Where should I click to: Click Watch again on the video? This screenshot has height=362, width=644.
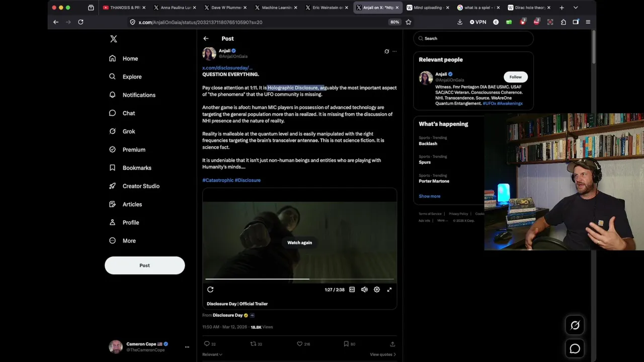[299, 242]
